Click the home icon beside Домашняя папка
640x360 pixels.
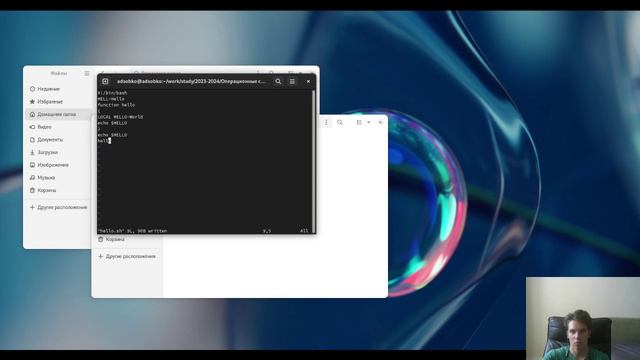(x=32, y=114)
